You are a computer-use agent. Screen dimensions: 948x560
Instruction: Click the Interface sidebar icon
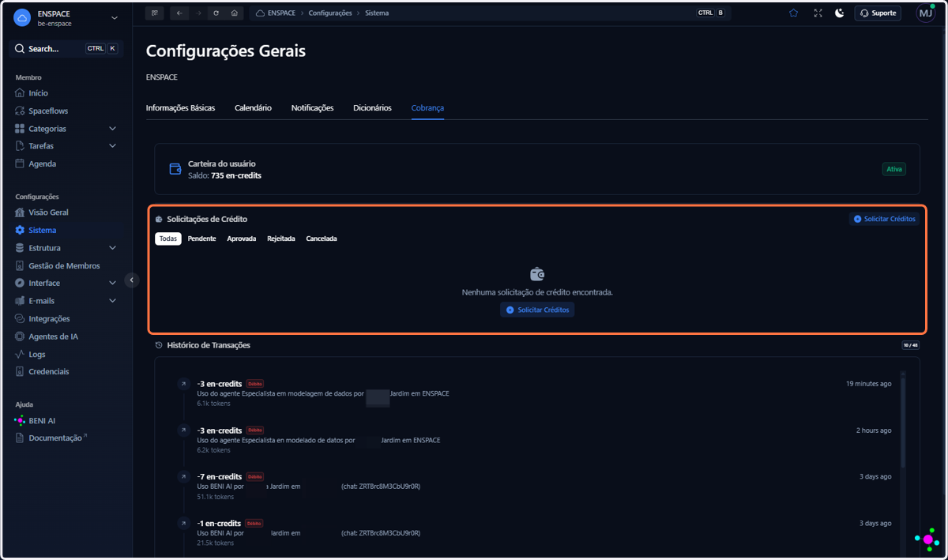click(21, 283)
